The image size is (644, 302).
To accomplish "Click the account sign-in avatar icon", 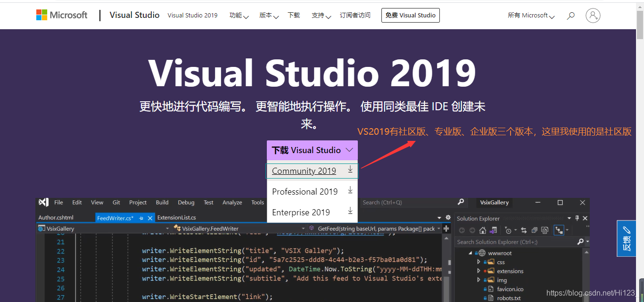I will pos(593,16).
